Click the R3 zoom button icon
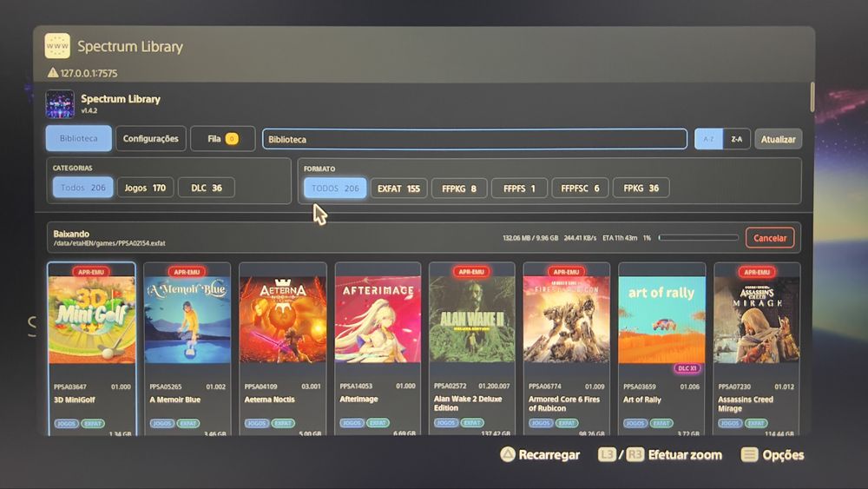The width and height of the screenshot is (868, 489). click(635, 454)
